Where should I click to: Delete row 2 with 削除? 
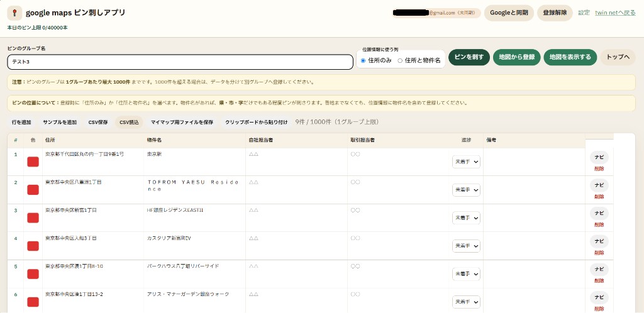pyautogui.click(x=599, y=197)
